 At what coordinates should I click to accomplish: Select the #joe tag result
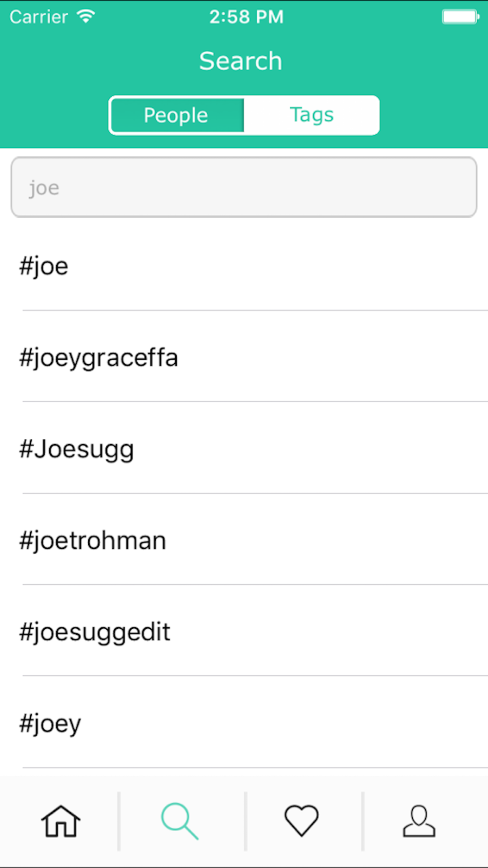point(44,267)
